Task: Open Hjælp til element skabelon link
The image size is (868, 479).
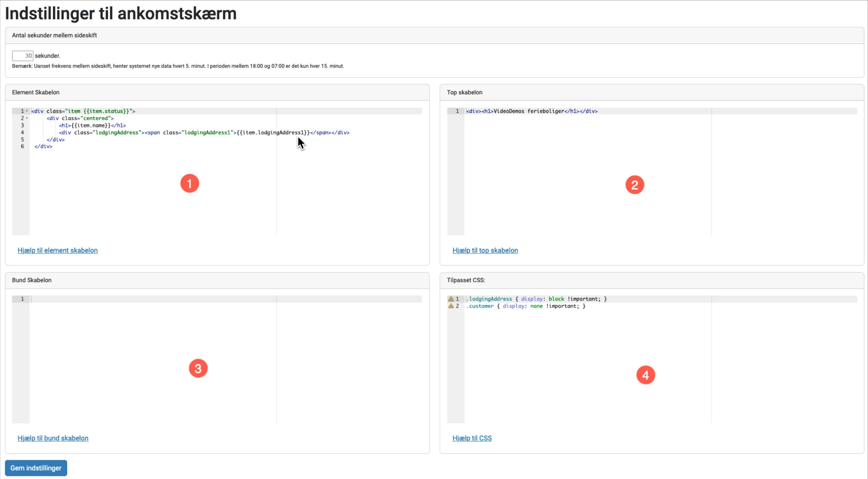Action: coord(58,251)
